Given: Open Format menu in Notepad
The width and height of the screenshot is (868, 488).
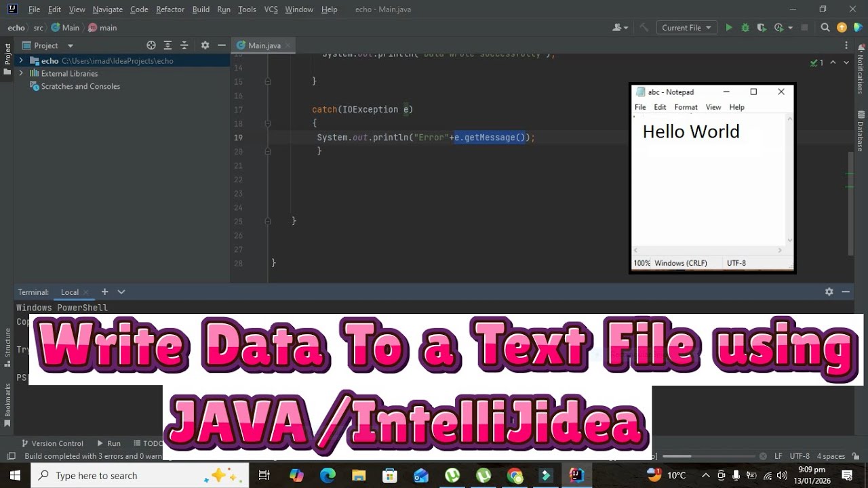Looking at the screenshot, I should tap(686, 107).
